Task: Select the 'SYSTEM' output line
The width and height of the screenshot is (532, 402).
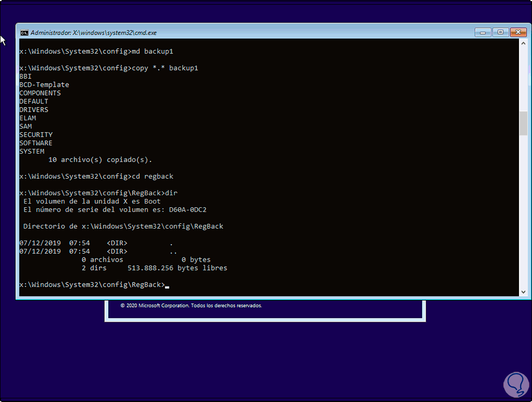Action: [x=32, y=151]
